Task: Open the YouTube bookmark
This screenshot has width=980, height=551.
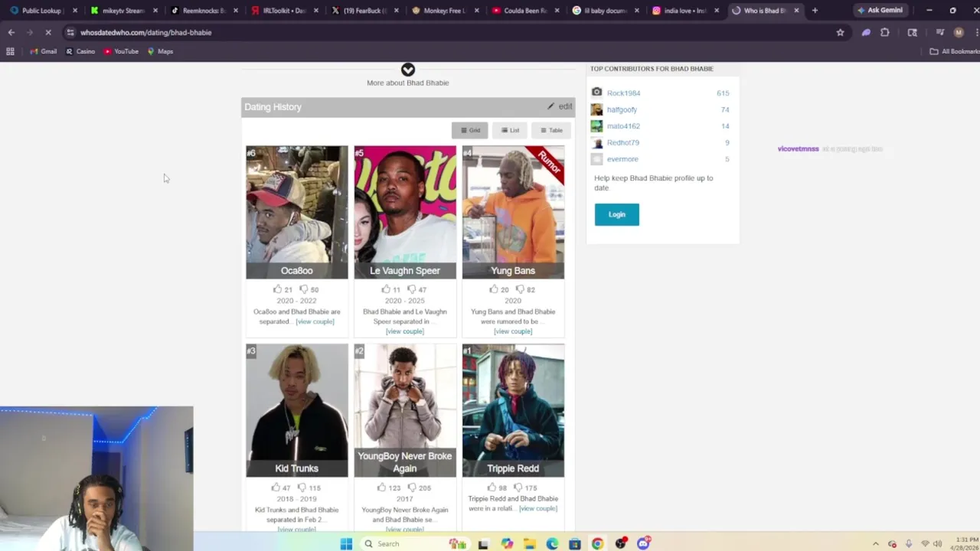Action: [x=121, y=51]
